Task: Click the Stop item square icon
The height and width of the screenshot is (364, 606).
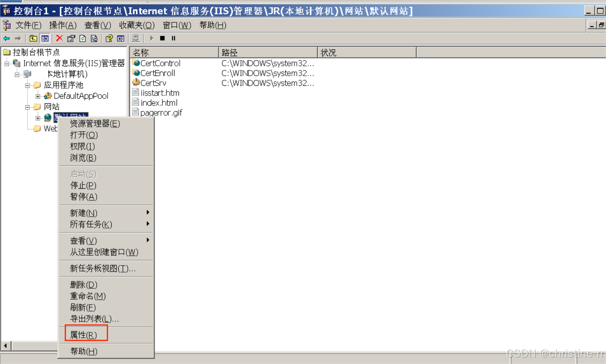Action: [162, 38]
